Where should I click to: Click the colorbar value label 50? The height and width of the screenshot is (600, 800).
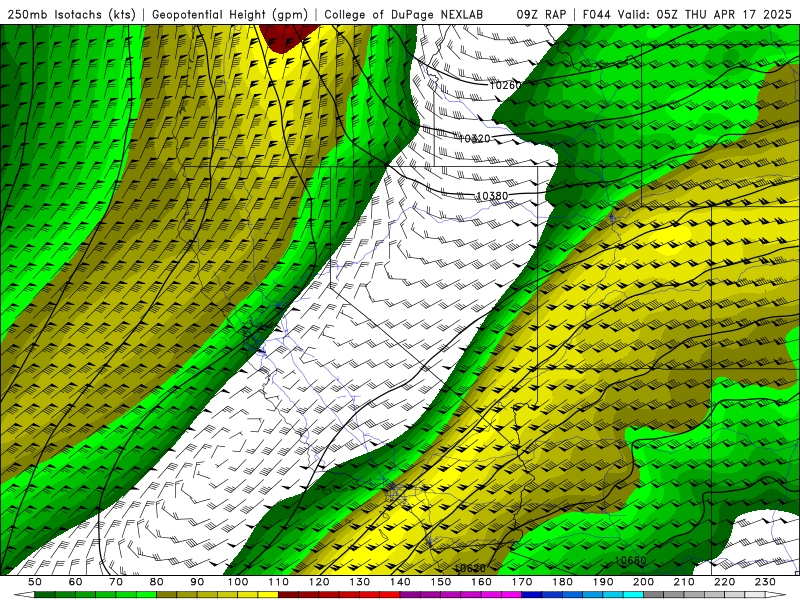[35, 582]
